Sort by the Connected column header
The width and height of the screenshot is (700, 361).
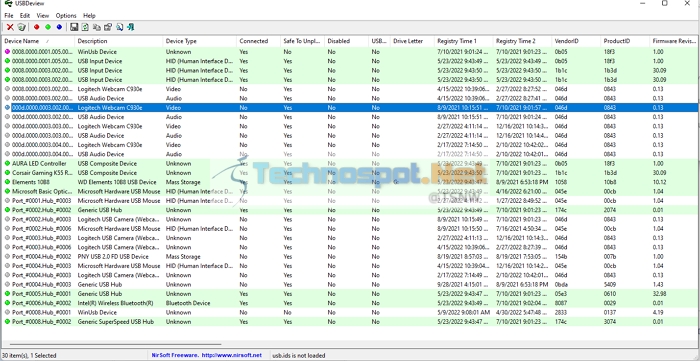(258, 41)
